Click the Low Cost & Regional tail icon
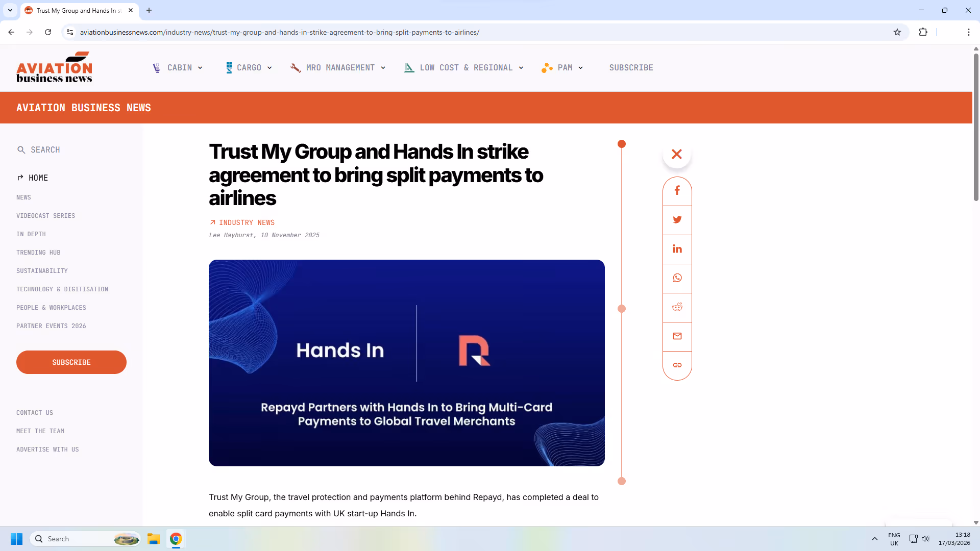 (409, 68)
